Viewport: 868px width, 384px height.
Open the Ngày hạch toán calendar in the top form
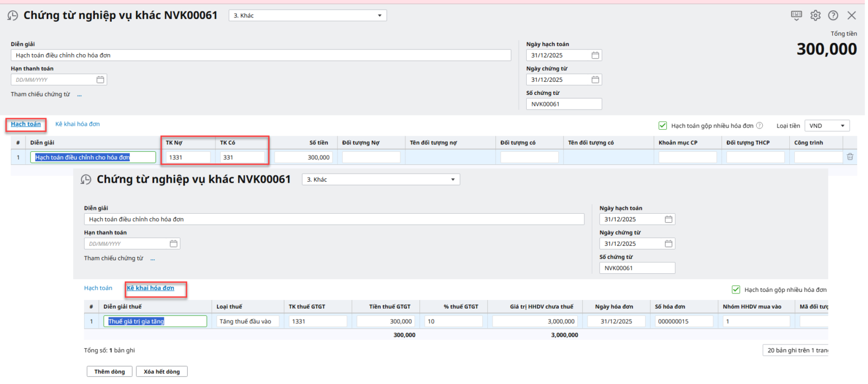tap(595, 55)
